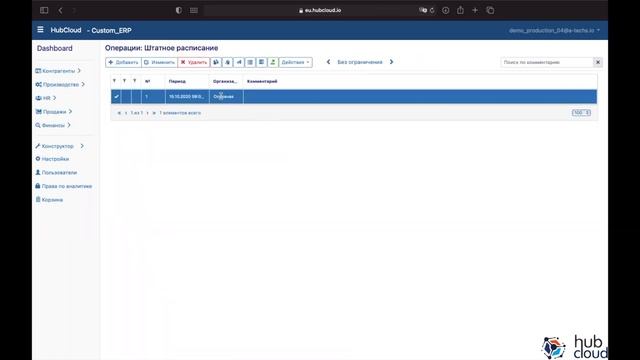Expand the Продажи sidebar section
The height and width of the screenshot is (360, 640).
[53, 111]
